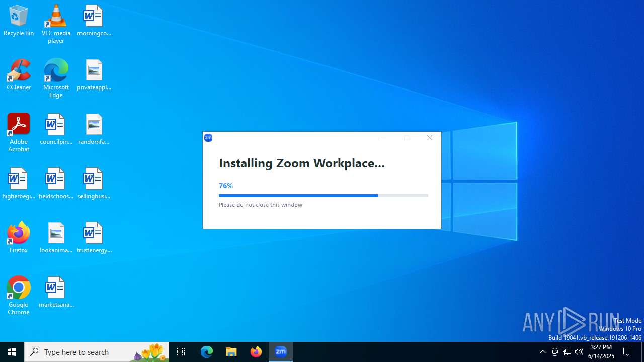Open the marketsana... Word document
Viewport: 644px width, 362px height.
click(56, 292)
